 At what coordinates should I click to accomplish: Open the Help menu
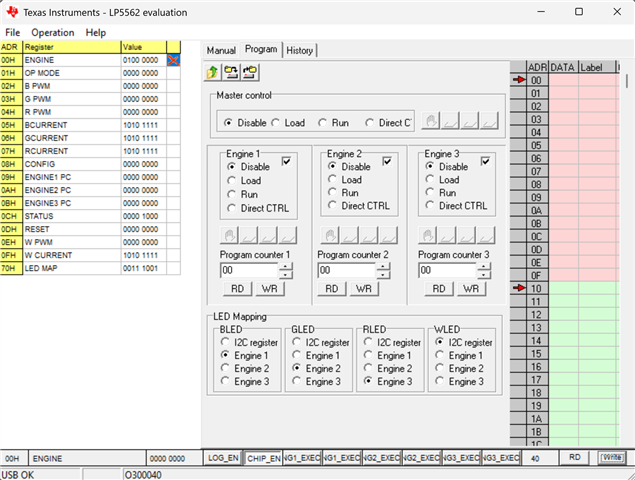tap(96, 32)
